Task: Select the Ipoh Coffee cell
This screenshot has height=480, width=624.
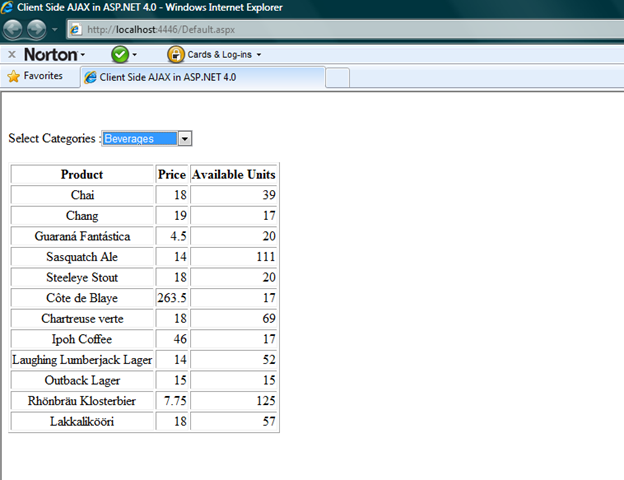Action: tap(82, 339)
